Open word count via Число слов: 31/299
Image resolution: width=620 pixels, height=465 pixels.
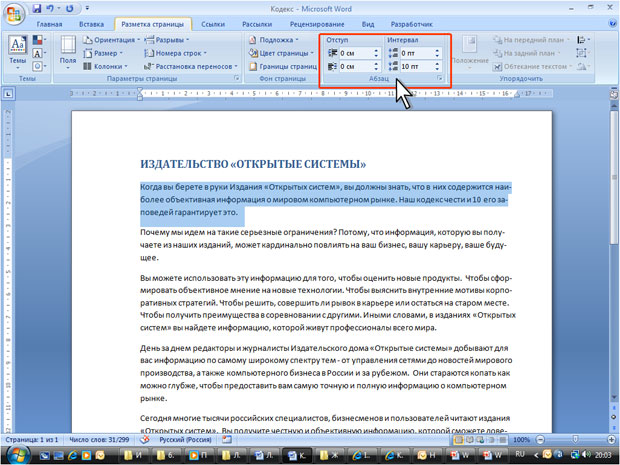click(x=99, y=440)
